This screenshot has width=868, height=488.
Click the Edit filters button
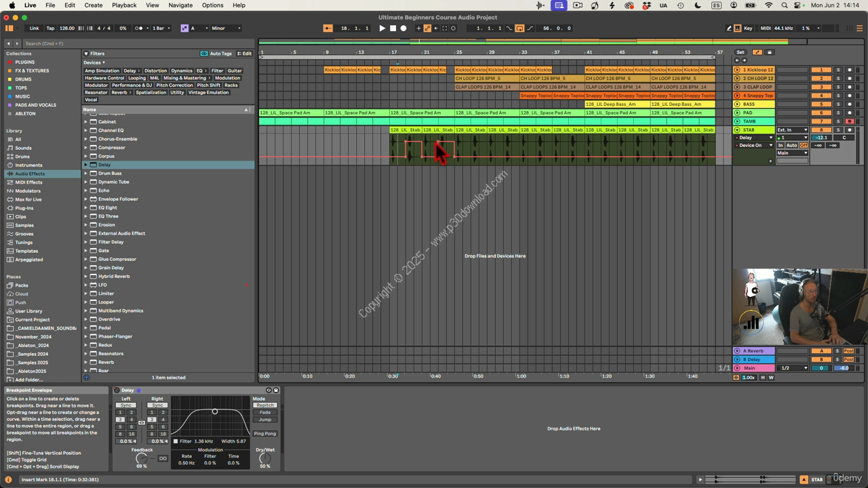pyautogui.click(x=245, y=54)
